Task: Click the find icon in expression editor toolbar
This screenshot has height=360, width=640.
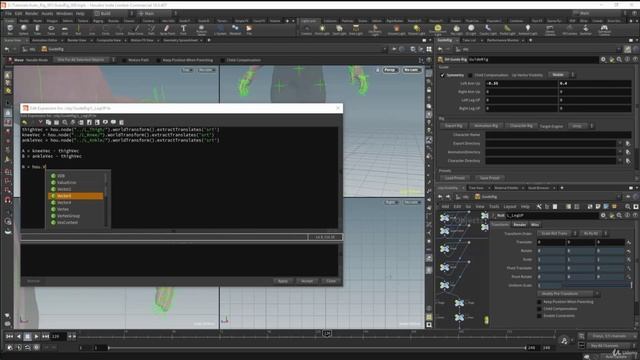Action: pyautogui.click(x=64, y=122)
